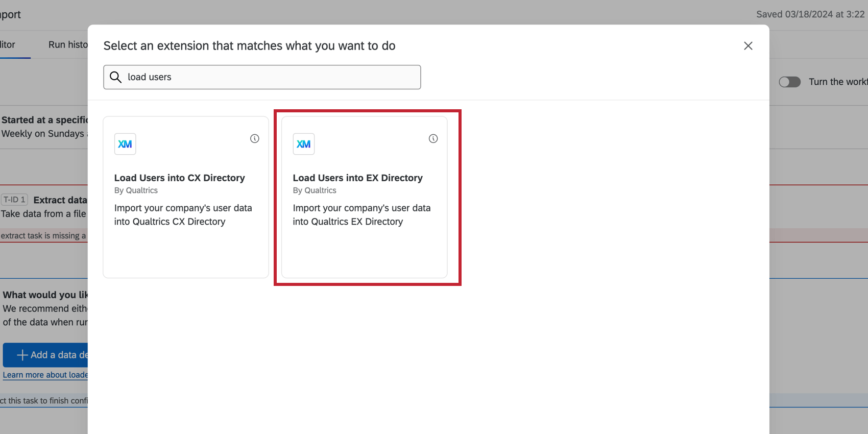The height and width of the screenshot is (434, 868).
Task: Click the T-ID 1 task badge
Action: (14, 200)
